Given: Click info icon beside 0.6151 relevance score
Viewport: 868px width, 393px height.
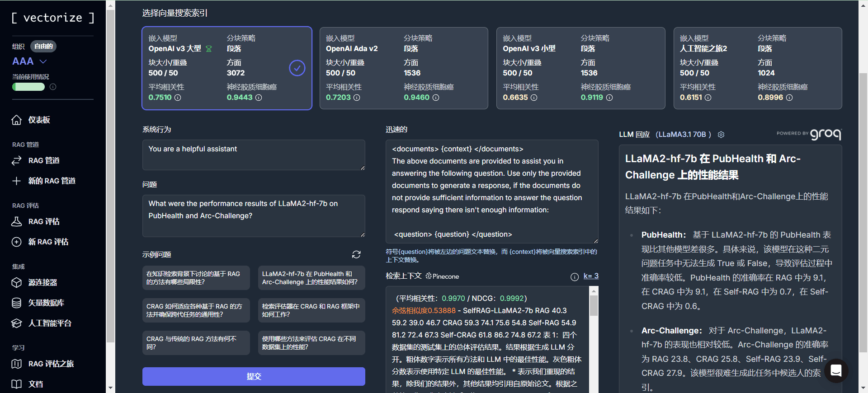Looking at the screenshot, I should (x=708, y=98).
